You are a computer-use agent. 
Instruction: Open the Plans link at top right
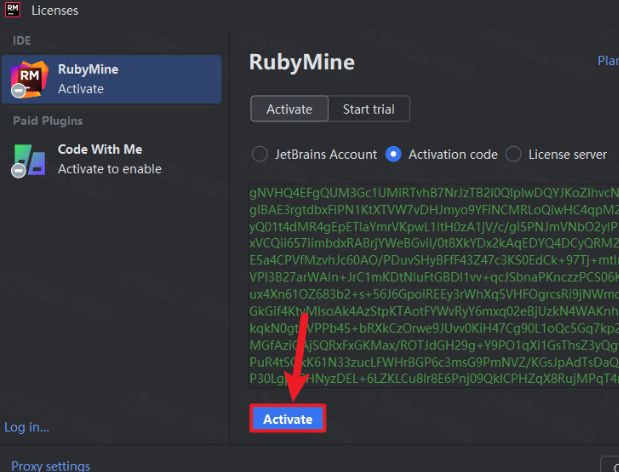tap(608, 61)
